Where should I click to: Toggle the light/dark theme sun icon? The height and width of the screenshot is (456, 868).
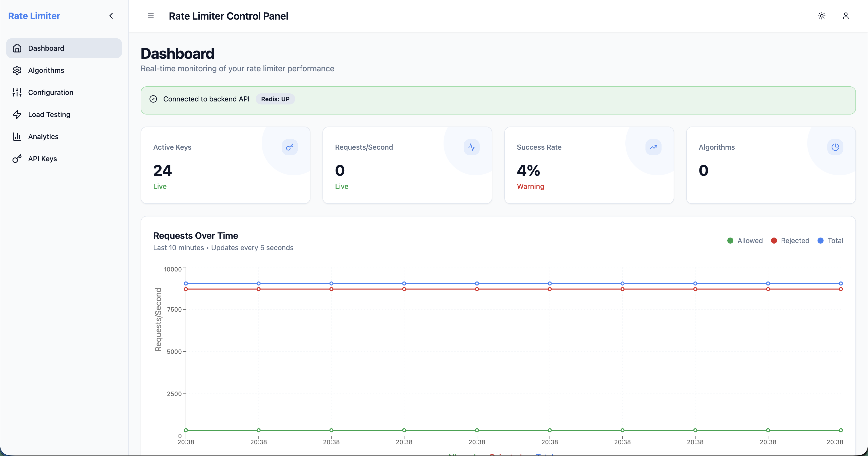coord(822,16)
